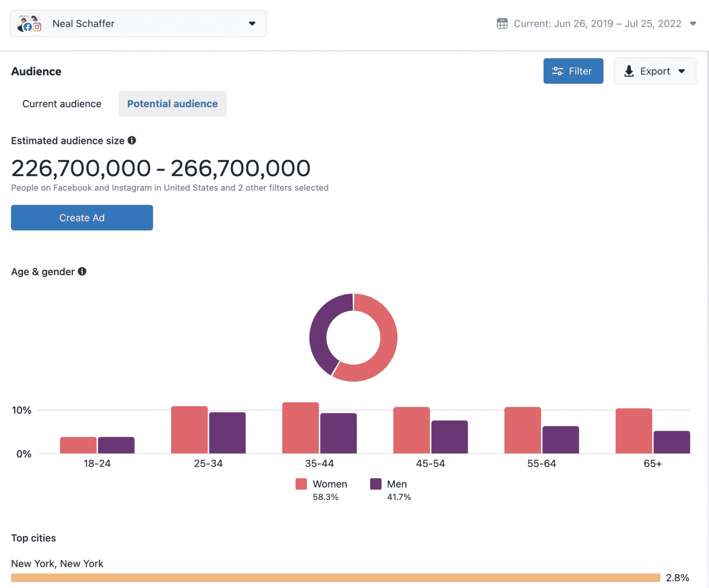Screen dimensions: 709x588
Task: Open the Estimated audience size info tooltip
Action: [132, 141]
